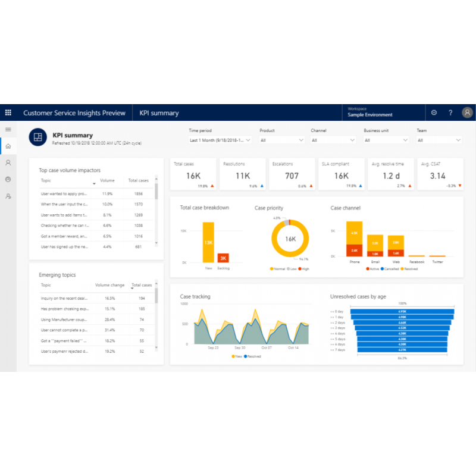This screenshot has height=476, width=476.
Task: Select the Avg. CSAT 3.14 card
Action: (x=440, y=174)
